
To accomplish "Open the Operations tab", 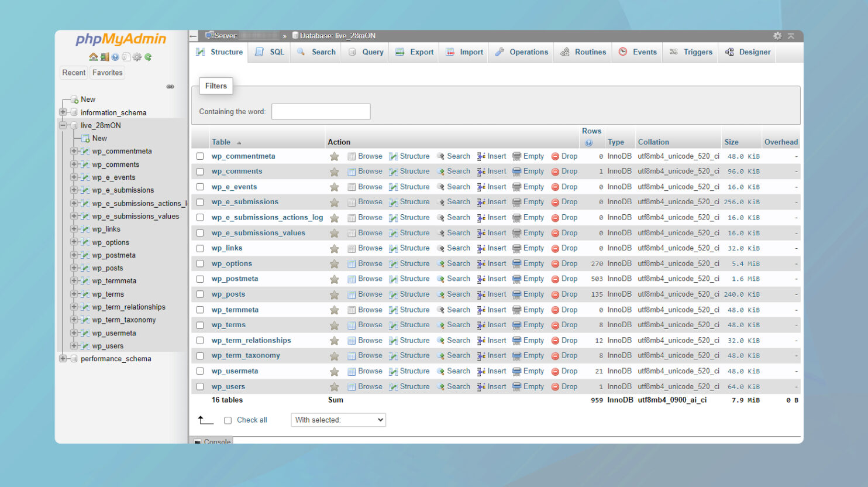I will [x=522, y=52].
